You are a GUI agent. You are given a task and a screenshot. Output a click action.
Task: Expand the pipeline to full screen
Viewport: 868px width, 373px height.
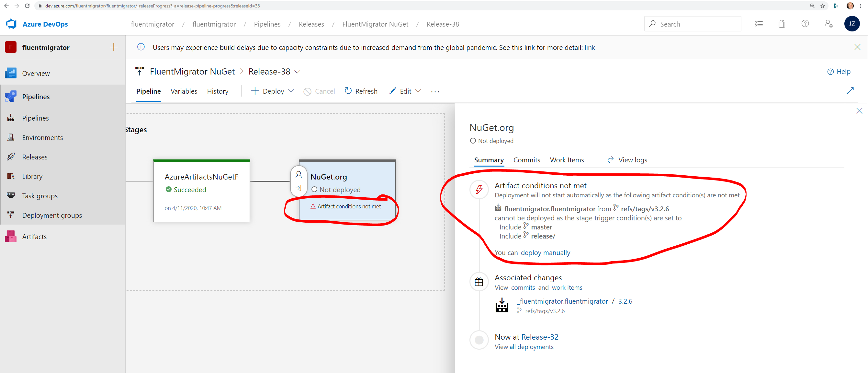(851, 90)
